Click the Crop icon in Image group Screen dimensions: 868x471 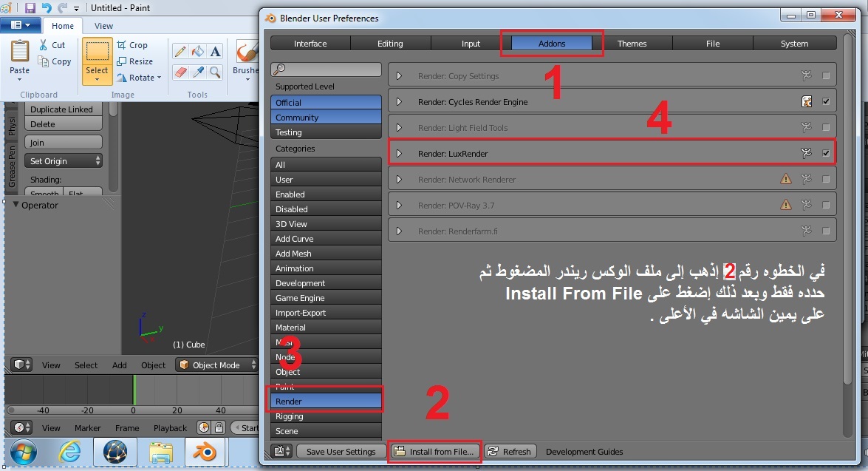[x=122, y=45]
